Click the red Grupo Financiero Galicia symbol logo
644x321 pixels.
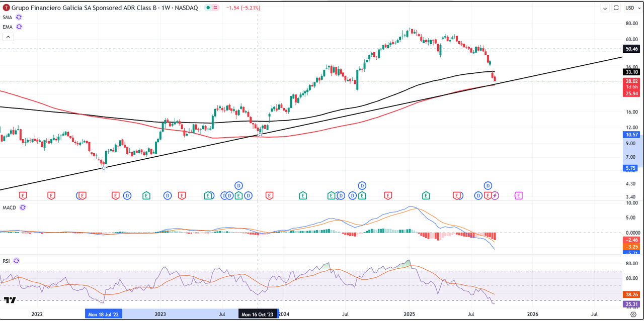[x=6, y=8]
